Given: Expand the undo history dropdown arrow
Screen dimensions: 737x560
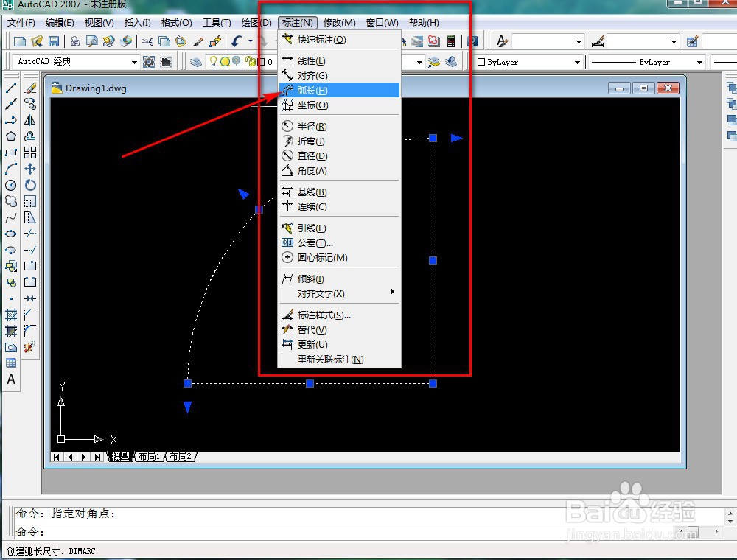Looking at the screenshot, I should (x=250, y=41).
